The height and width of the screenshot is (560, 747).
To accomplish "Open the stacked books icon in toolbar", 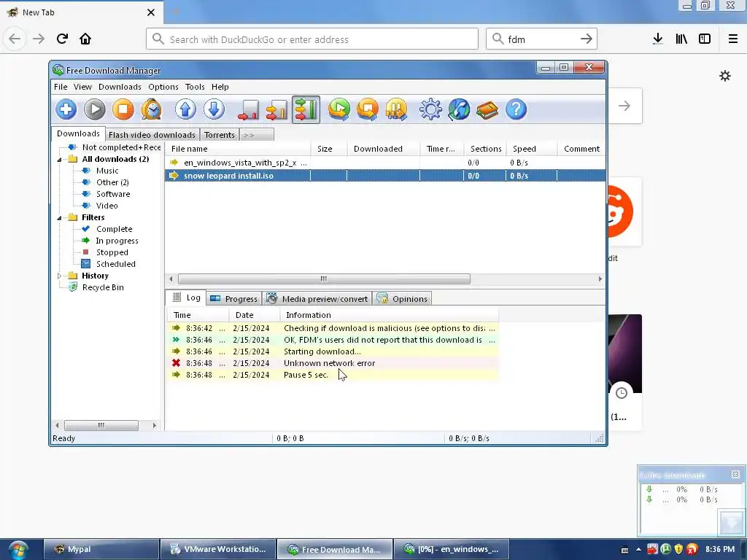I will (x=487, y=109).
